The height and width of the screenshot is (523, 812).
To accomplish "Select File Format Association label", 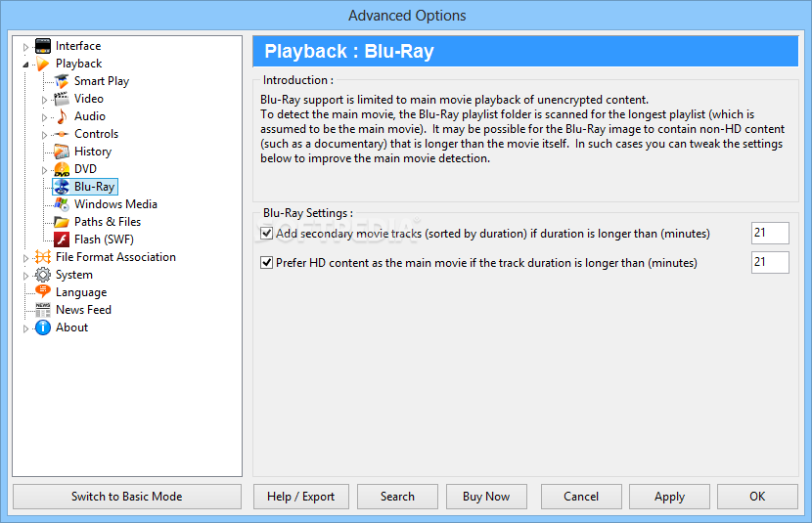I will 115,257.
